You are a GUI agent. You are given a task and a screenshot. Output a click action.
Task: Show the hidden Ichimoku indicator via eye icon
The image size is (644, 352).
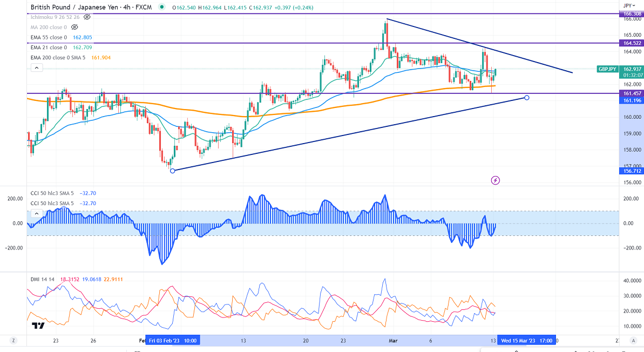(87, 17)
